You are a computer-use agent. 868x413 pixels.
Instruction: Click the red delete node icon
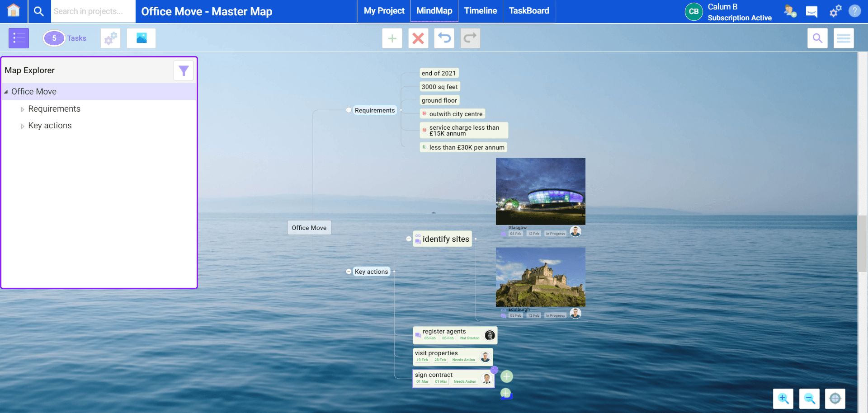(x=418, y=38)
